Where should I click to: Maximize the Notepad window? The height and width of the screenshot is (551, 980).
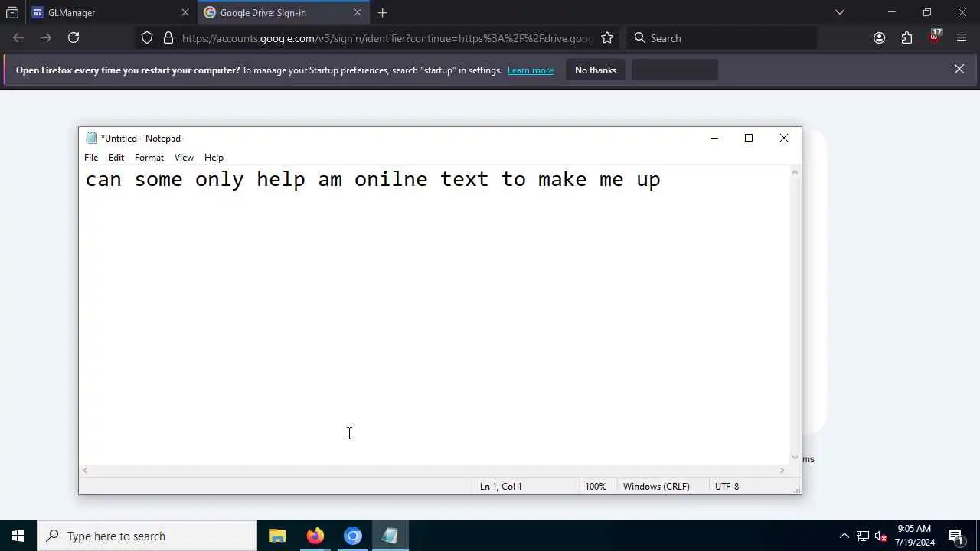click(749, 138)
